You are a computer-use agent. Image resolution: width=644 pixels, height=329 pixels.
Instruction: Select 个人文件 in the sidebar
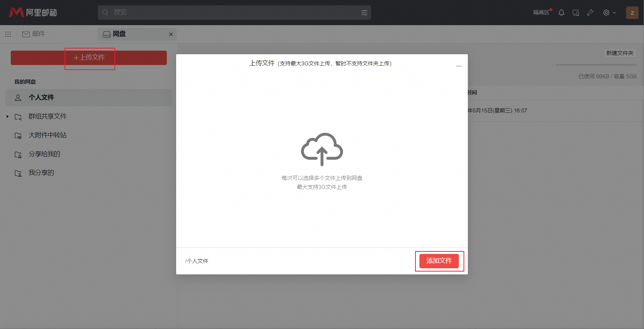[41, 97]
